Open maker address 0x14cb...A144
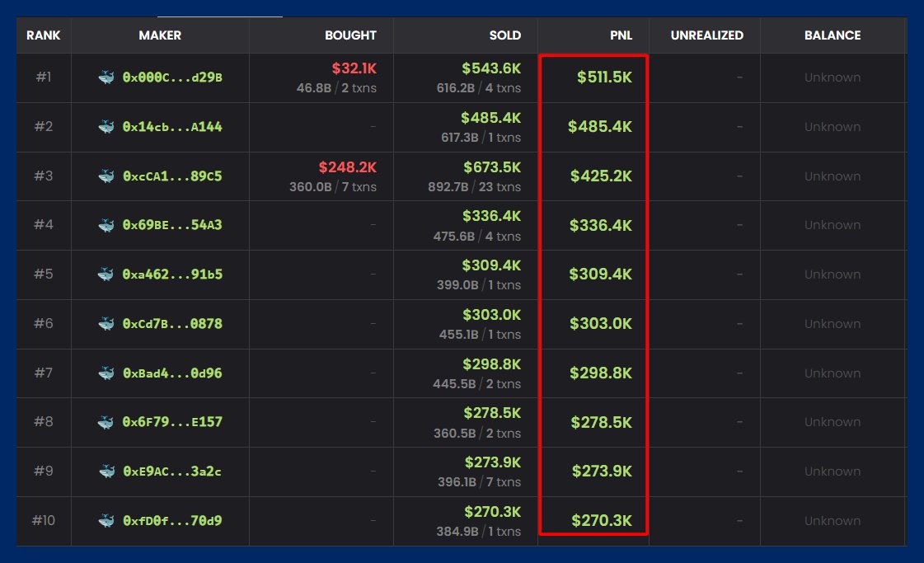The height and width of the screenshot is (563, 924). tap(172, 127)
